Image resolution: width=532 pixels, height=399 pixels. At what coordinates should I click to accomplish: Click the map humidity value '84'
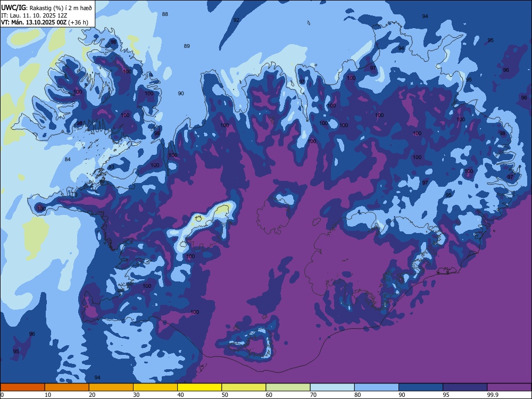[68, 160]
